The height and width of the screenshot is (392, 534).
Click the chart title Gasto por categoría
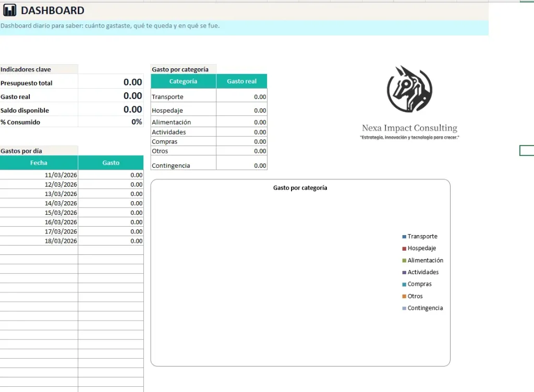point(300,188)
